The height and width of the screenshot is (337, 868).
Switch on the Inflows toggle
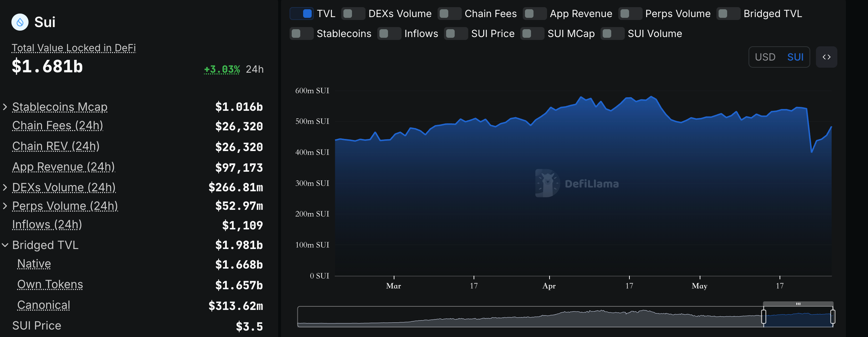[389, 33]
